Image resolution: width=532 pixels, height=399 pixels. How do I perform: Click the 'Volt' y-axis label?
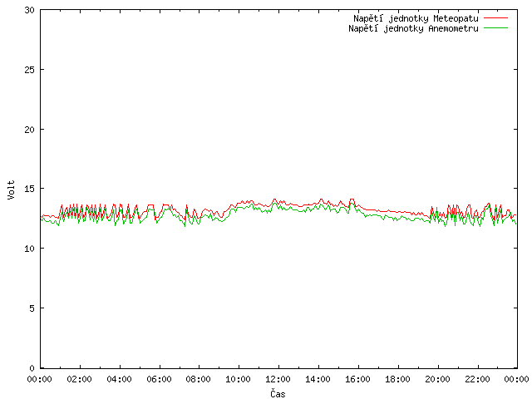(11, 190)
